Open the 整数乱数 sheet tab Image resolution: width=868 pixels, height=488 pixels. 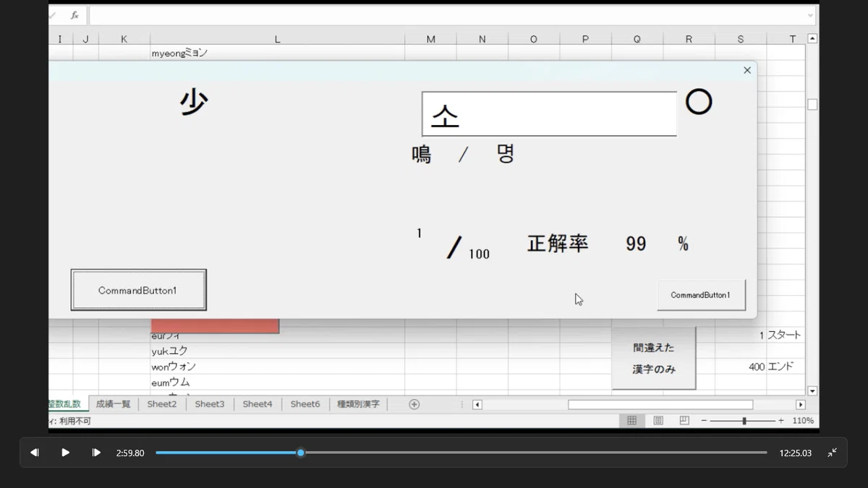click(x=68, y=404)
